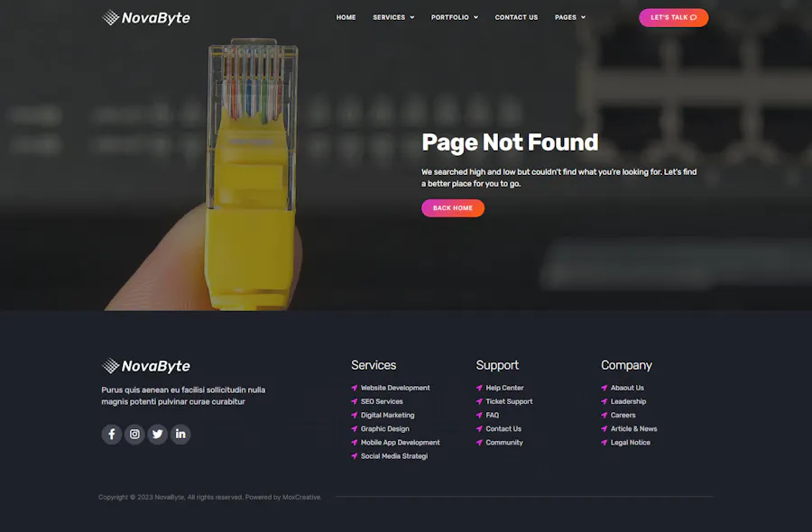Click the NovaByte logo in footer
812x532 pixels.
pyautogui.click(x=146, y=365)
